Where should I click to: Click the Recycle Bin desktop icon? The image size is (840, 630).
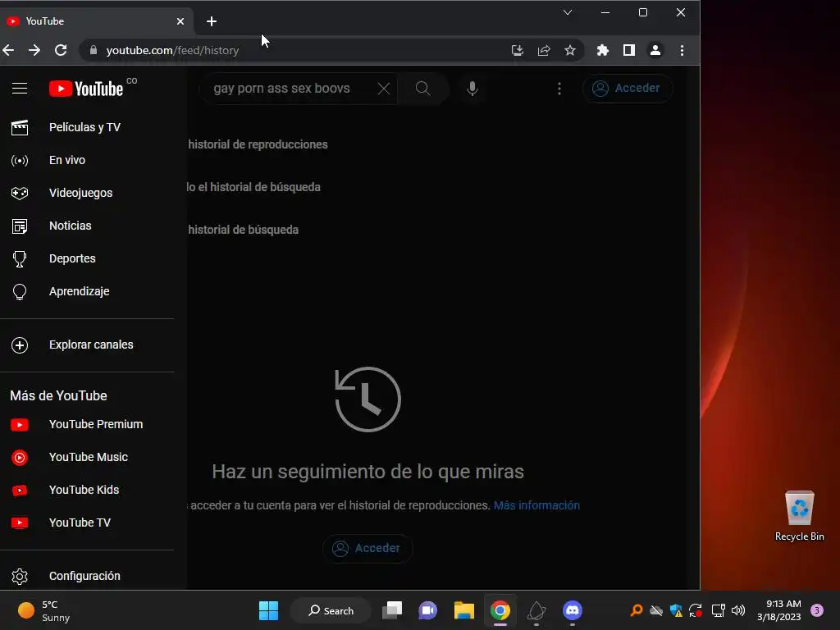click(799, 516)
